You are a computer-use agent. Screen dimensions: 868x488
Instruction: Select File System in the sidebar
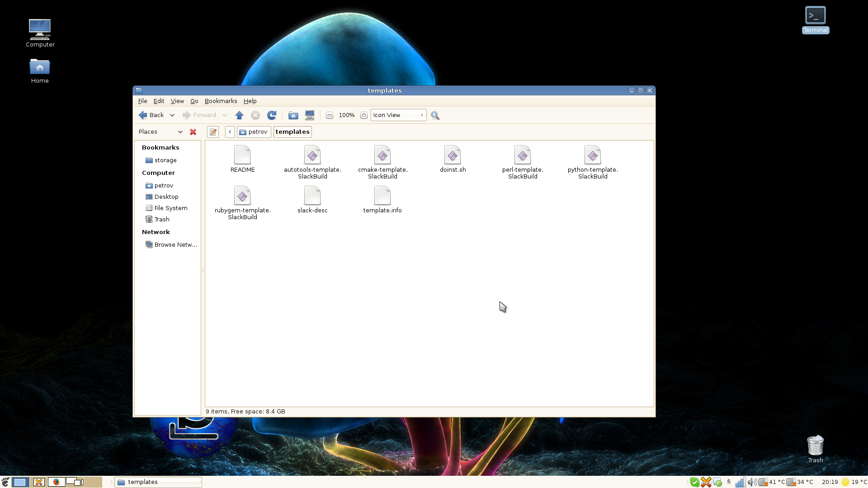[170, 208]
